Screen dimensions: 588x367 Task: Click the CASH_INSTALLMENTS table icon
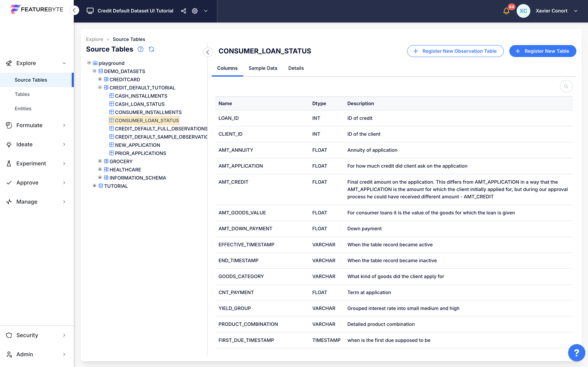click(x=112, y=96)
